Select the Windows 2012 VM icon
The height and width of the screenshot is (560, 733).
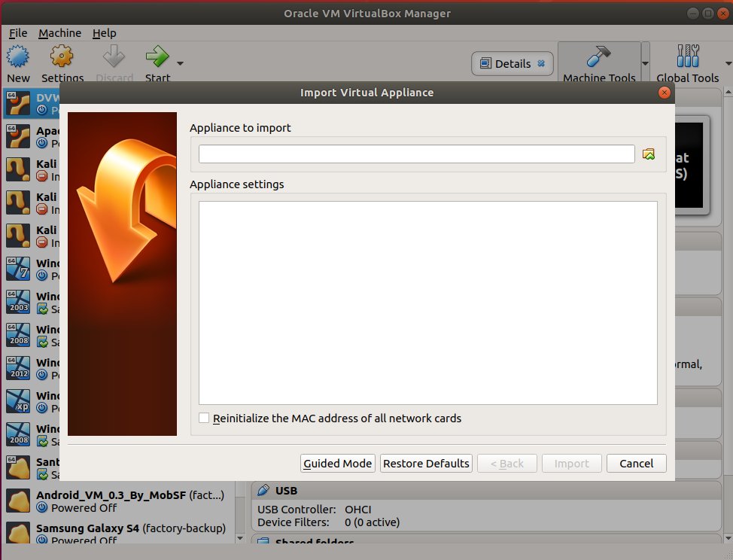(18, 368)
